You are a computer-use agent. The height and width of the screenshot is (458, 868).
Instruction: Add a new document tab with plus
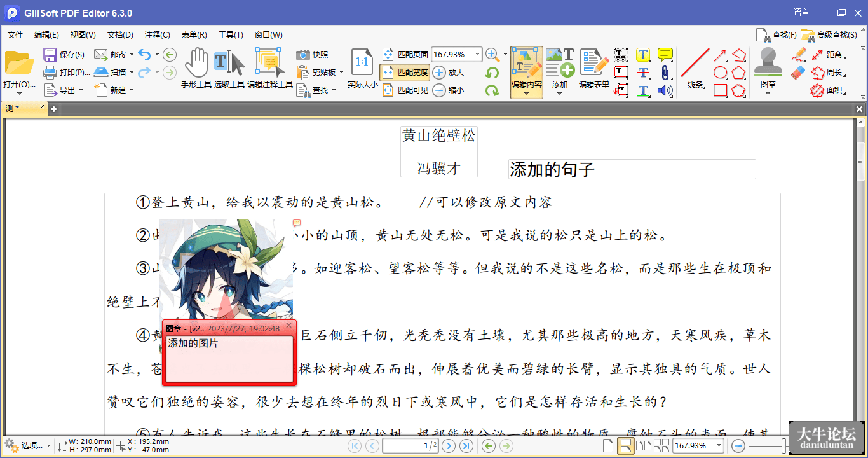(x=54, y=109)
